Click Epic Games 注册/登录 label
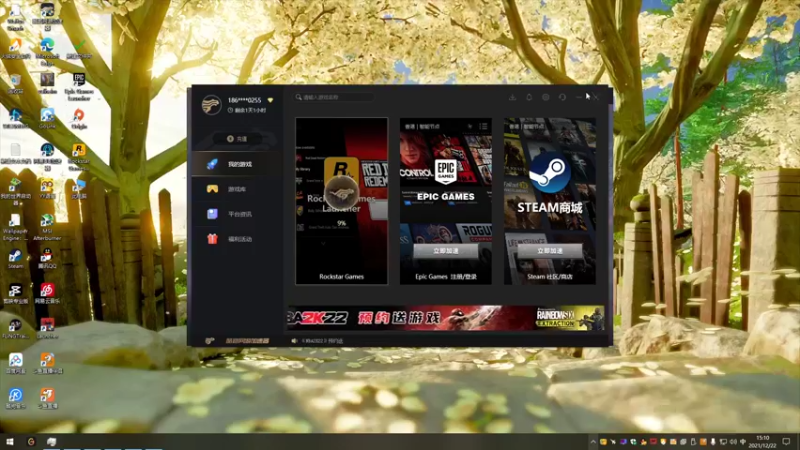Image resolution: width=800 pixels, height=450 pixels. tap(445, 277)
